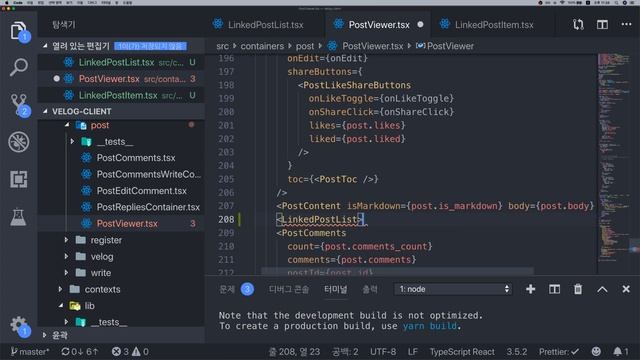Click the unsaved dot on the PostViewer.tsx tab
Image resolution: width=640 pixels, height=360 pixels.
(420, 24)
